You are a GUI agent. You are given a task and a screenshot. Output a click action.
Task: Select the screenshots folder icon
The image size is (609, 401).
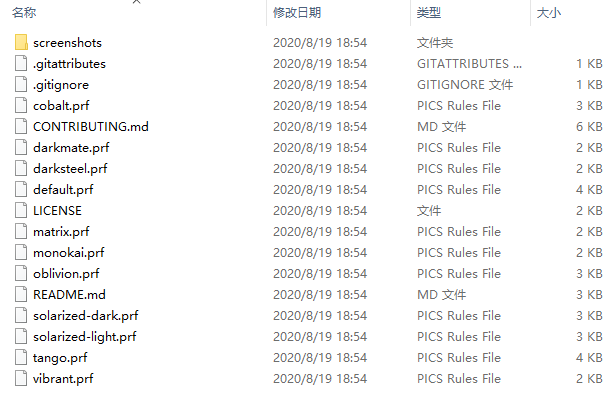pyautogui.click(x=21, y=42)
